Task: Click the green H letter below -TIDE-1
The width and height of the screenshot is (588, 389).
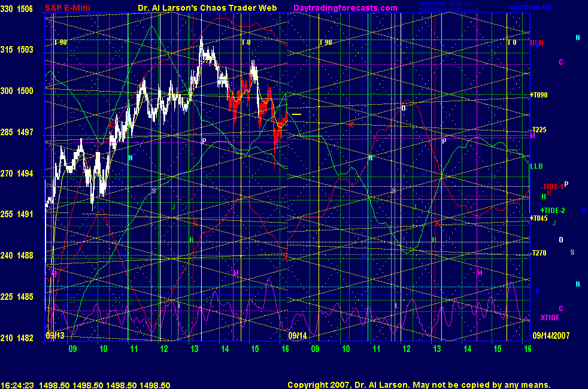Action: click(x=544, y=197)
